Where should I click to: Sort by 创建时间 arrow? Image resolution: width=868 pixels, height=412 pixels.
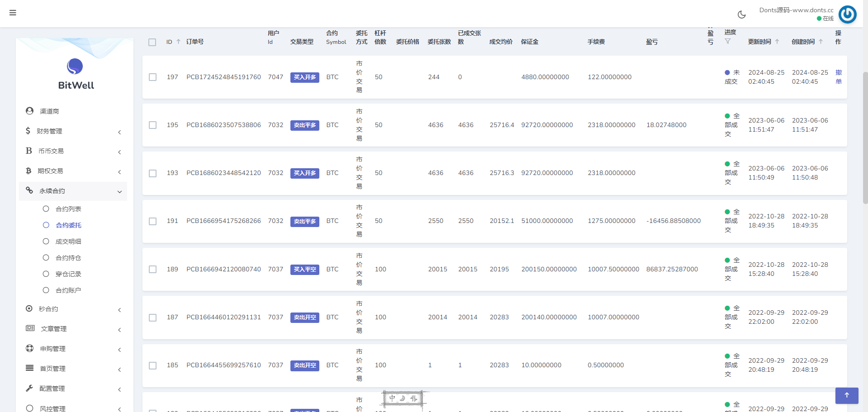pos(821,42)
